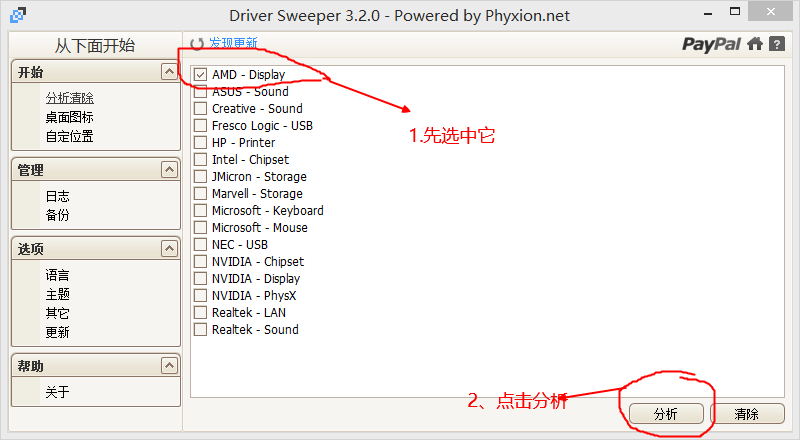Collapse the 帮助 section
This screenshot has height=440, width=800.
click(x=169, y=365)
